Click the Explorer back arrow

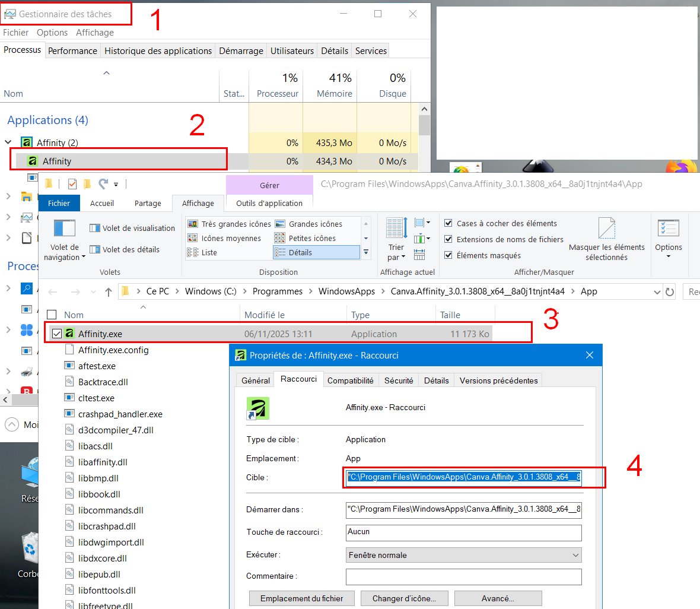(x=53, y=292)
